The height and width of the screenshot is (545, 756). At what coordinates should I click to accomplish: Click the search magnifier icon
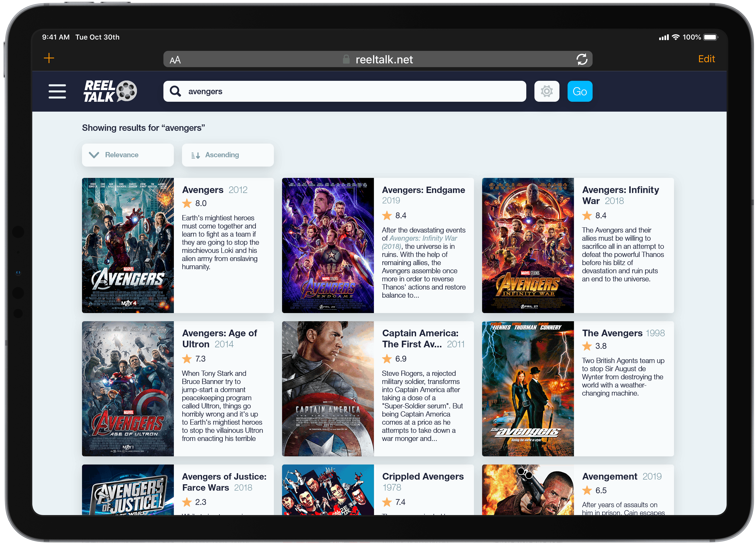[x=175, y=91]
